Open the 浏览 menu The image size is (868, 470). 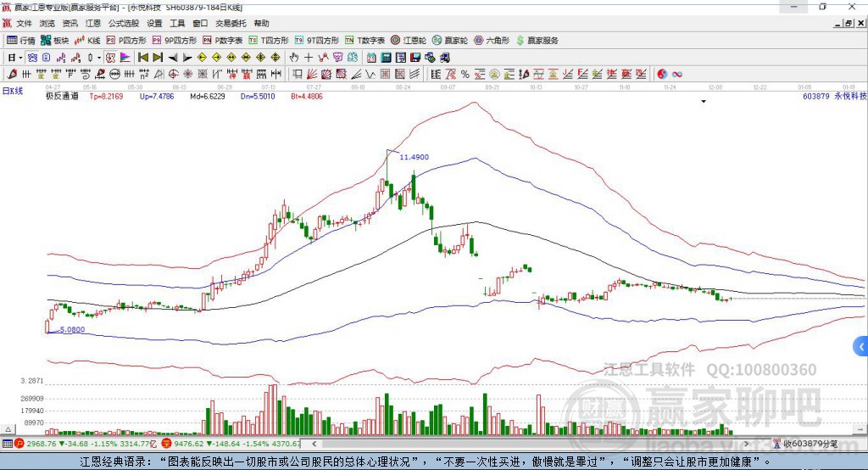47,23
